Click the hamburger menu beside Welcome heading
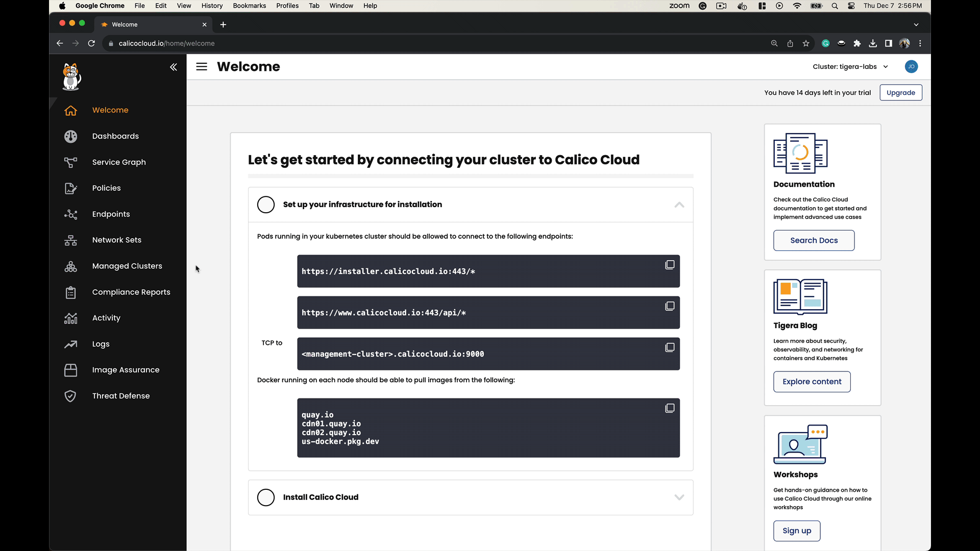Image resolution: width=980 pixels, height=551 pixels. click(x=201, y=66)
